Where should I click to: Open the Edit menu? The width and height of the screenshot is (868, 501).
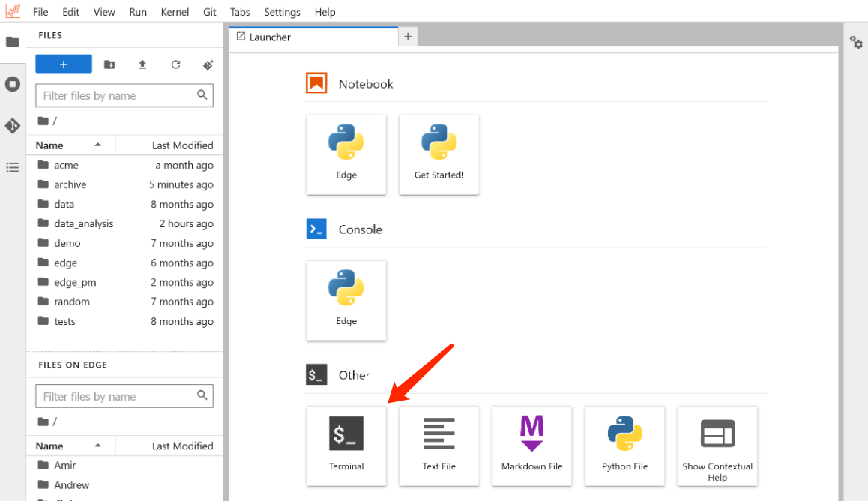(x=71, y=12)
